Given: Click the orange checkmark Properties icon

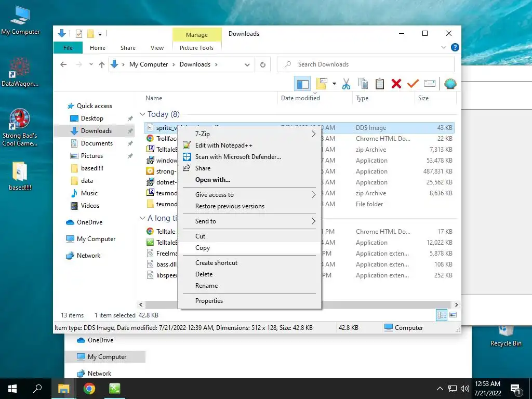Looking at the screenshot, I should pos(413,84).
